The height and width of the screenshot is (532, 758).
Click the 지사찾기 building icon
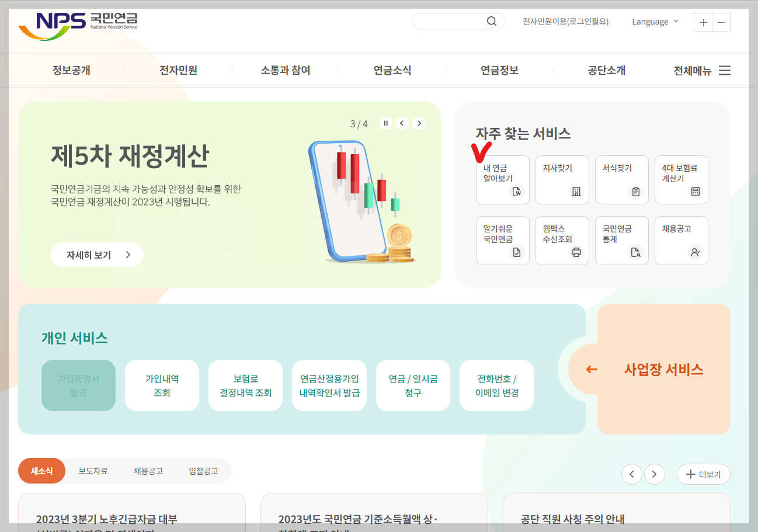(x=576, y=192)
